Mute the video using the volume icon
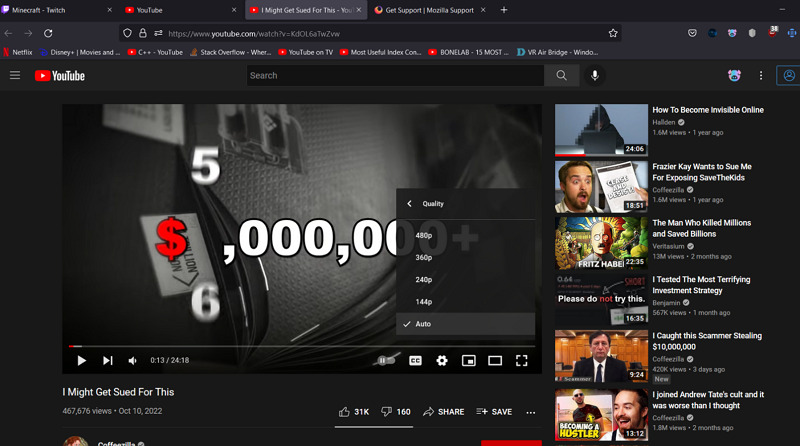 pyautogui.click(x=132, y=360)
